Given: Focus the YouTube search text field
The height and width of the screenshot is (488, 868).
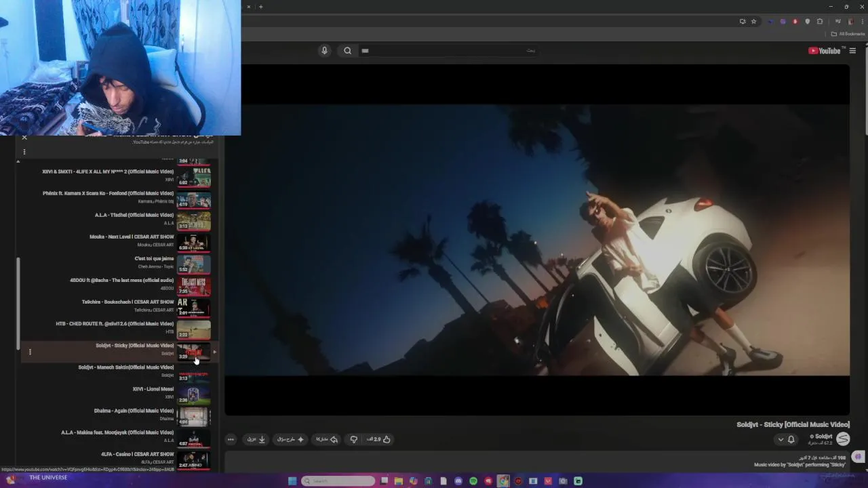Looking at the screenshot, I should 448,50.
